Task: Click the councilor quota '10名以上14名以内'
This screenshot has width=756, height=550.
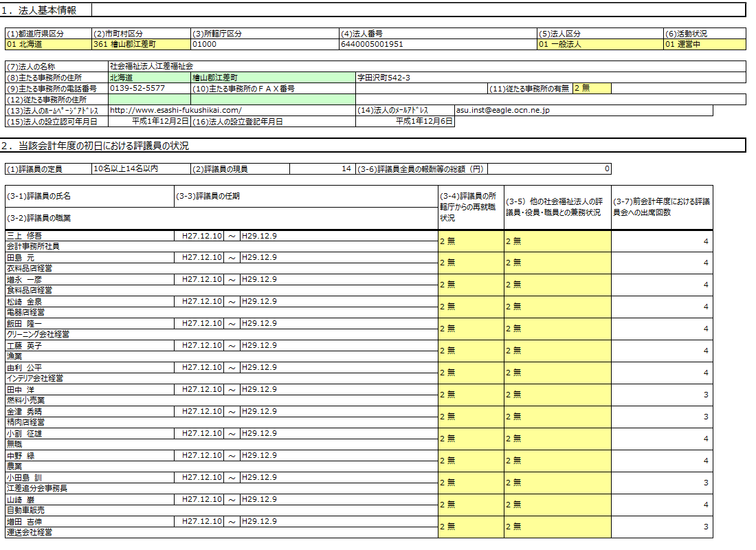Action: [142, 169]
